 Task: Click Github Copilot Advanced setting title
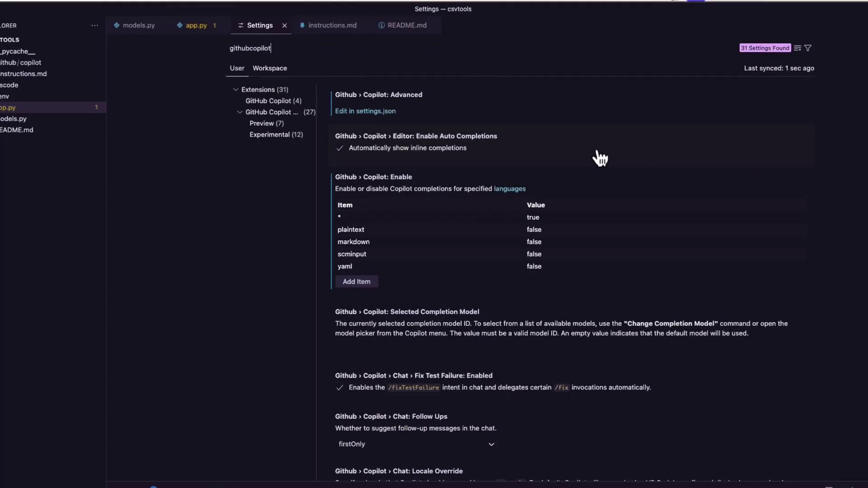(x=378, y=95)
